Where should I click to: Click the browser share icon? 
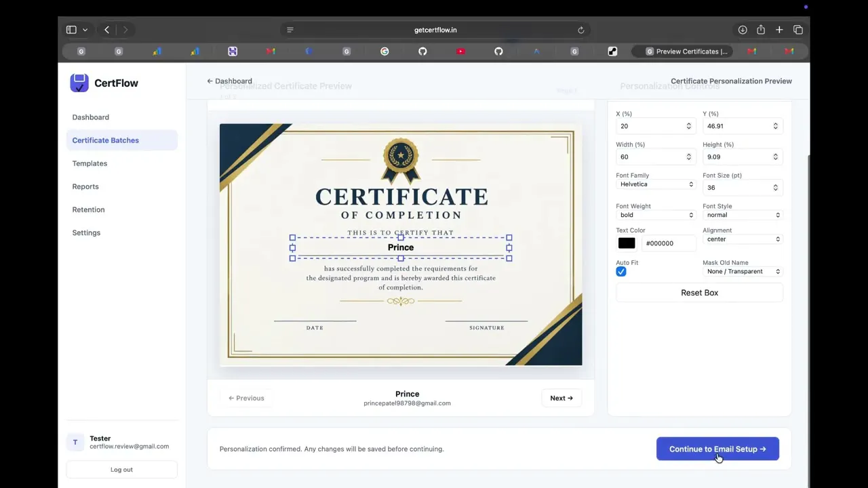[761, 30]
